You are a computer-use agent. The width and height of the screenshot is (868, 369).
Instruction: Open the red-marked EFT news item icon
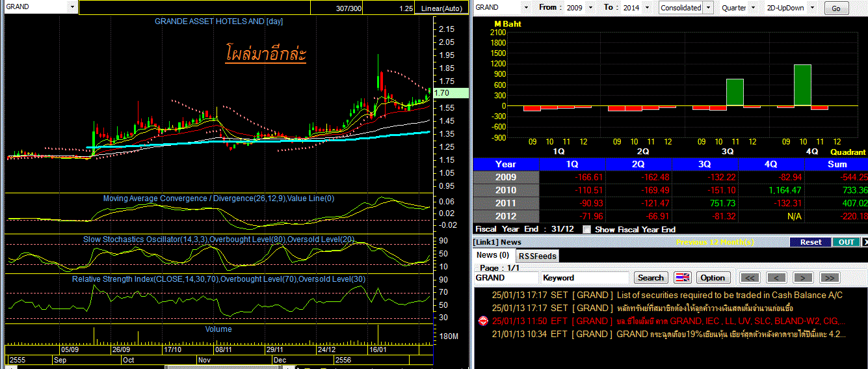pos(483,321)
